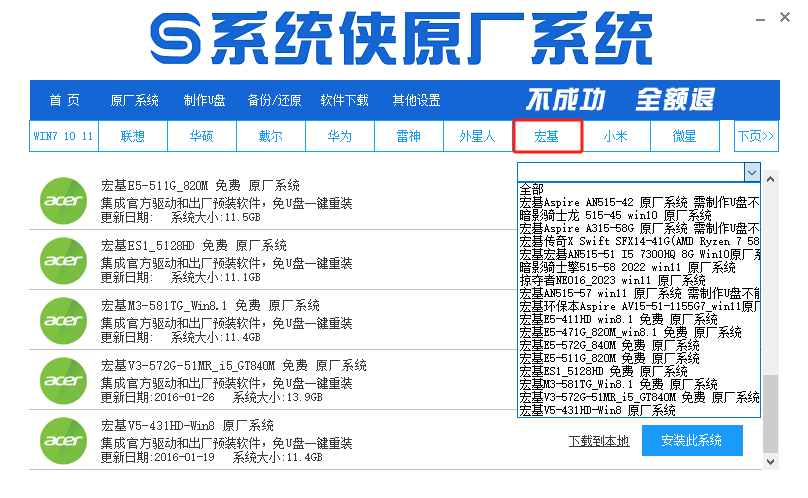
Task: Choose 暗影骑士龙 515-45 win10 option
Action: (x=639, y=215)
